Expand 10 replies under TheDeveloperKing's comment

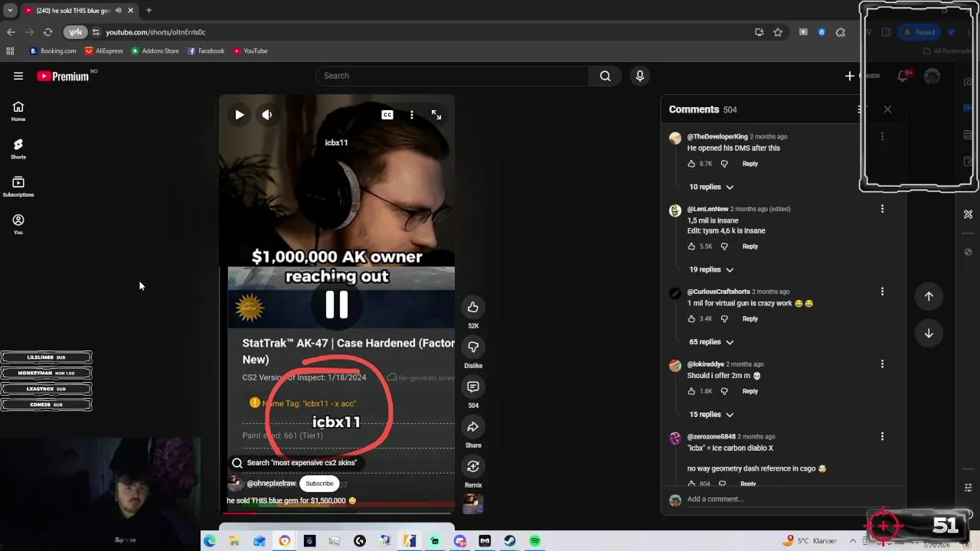(711, 187)
